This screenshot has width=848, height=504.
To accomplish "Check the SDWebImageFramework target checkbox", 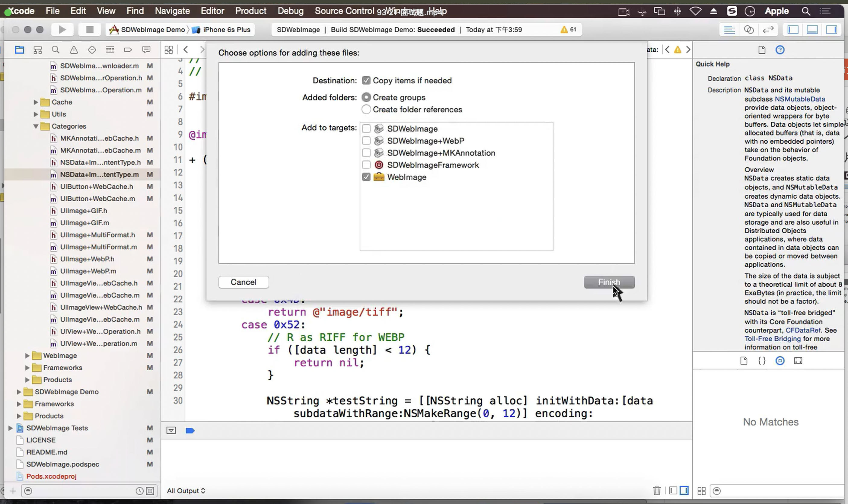I will coord(366,165).
